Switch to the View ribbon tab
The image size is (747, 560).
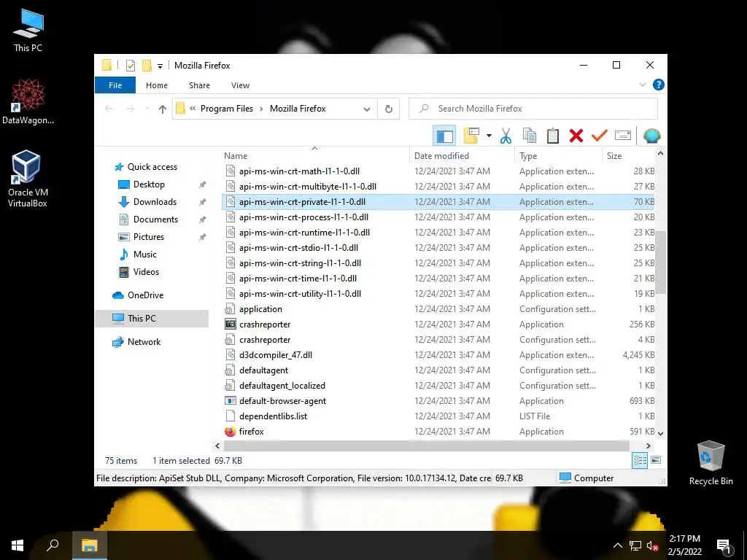point(240,85)
